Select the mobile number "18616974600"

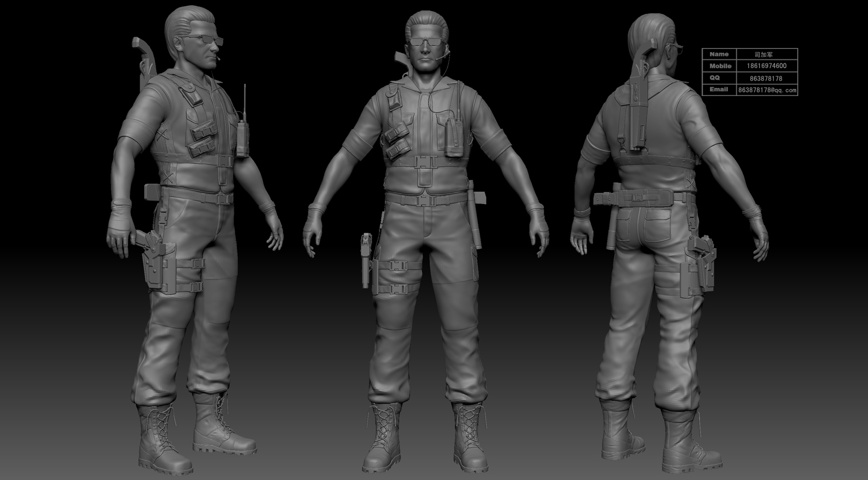(767, 66)
